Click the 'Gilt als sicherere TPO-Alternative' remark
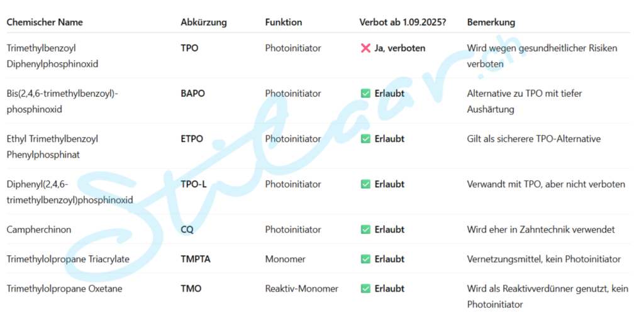Screen dimensions: 644x328 pyautogui.click(x=534, y=139)
